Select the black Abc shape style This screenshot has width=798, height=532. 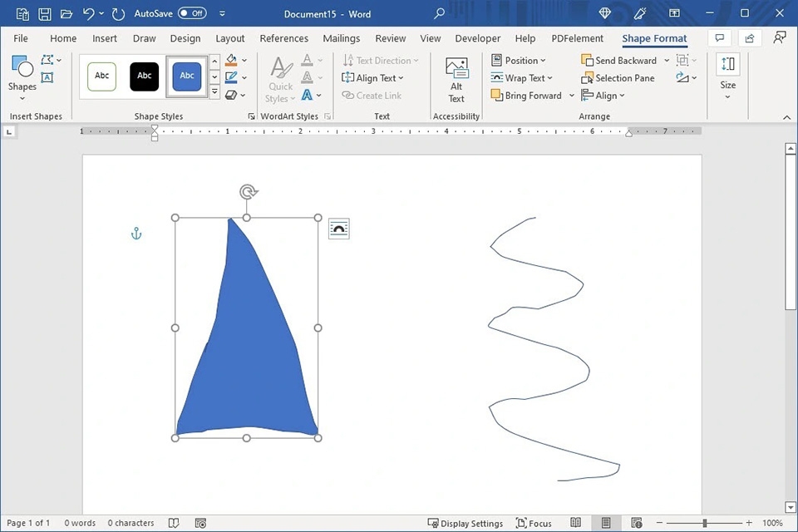144,76
